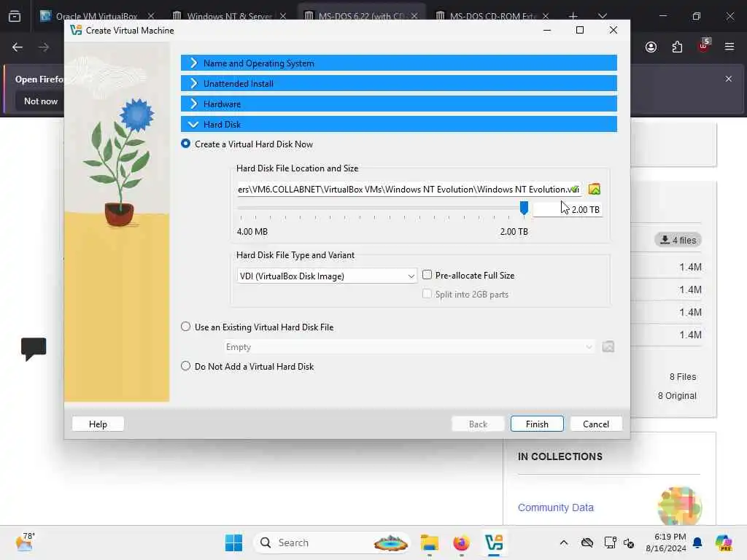
Task: Click Not now in Firefox prompt
Action: 41,101
